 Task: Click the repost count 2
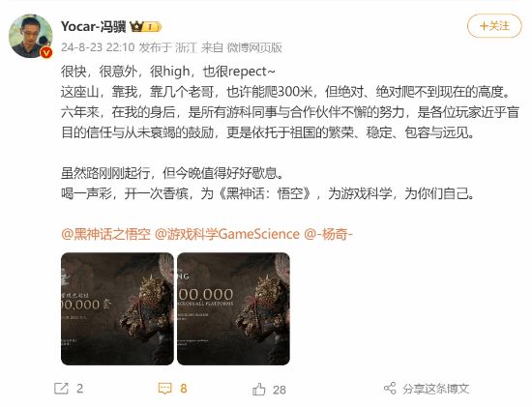coord(79,389)
